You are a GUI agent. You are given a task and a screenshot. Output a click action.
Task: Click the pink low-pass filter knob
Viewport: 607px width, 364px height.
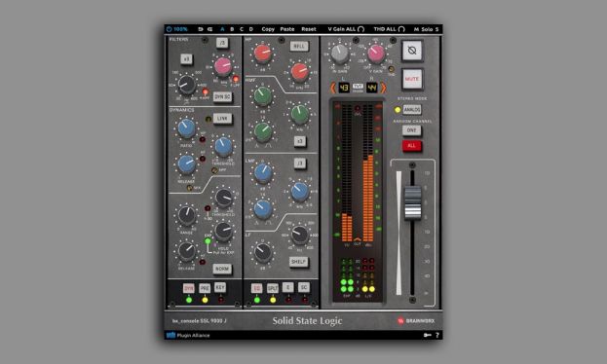[223, 66]
